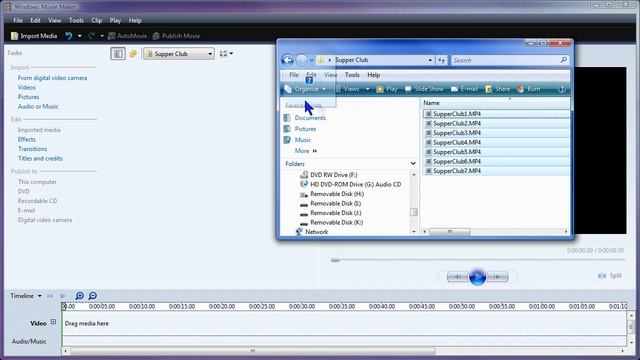Select Removable Disk (H:) in folders

(332, 194)
